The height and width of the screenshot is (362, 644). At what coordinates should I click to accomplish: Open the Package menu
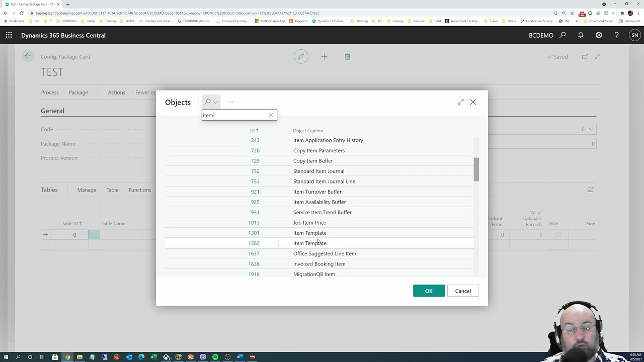click(x=78, y=93)
